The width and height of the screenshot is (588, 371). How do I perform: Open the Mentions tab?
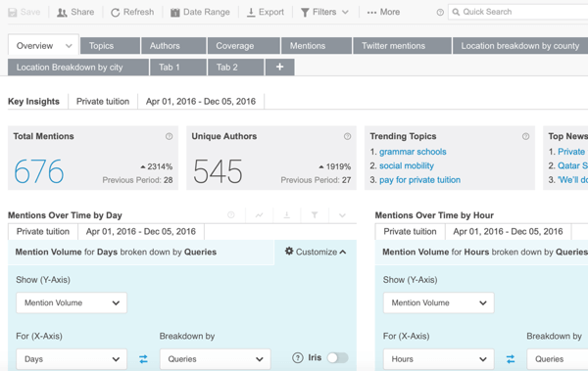point(317,46)
